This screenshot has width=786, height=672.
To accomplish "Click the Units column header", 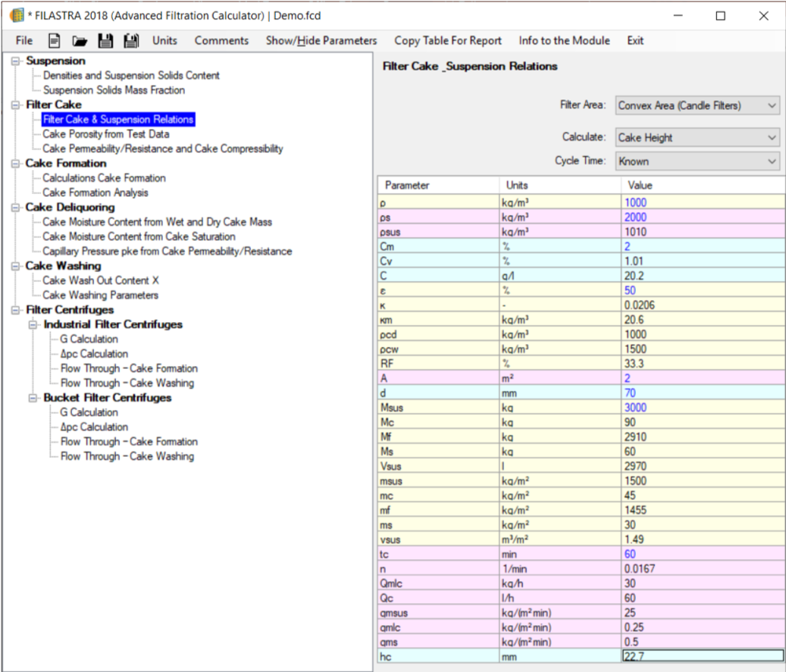I will (560, 186).
